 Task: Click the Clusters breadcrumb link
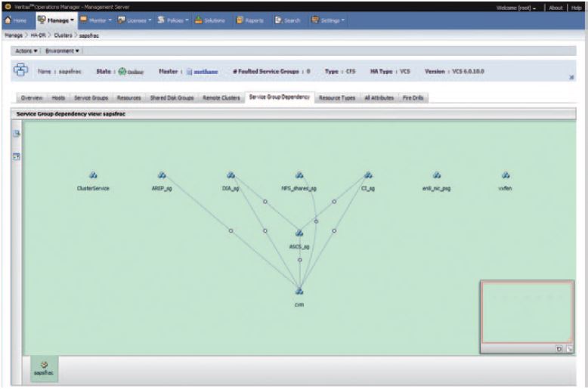click(x=63, y=36)
